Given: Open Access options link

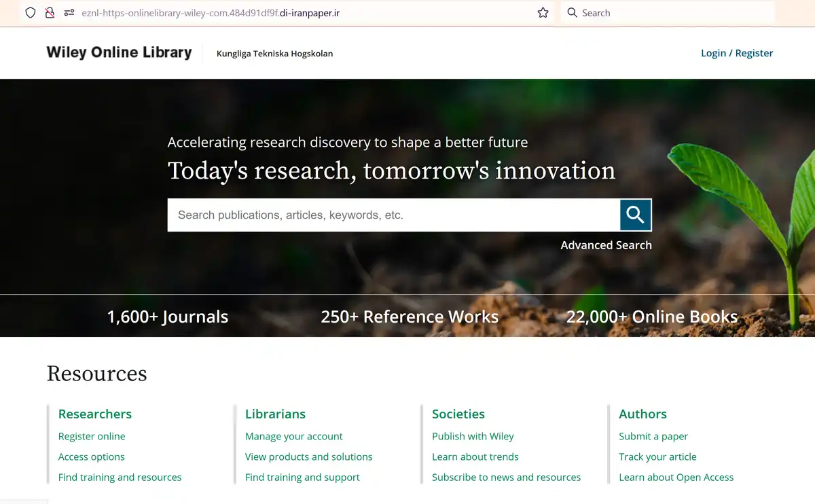Looking at the screenshot, I should (92, 456).
